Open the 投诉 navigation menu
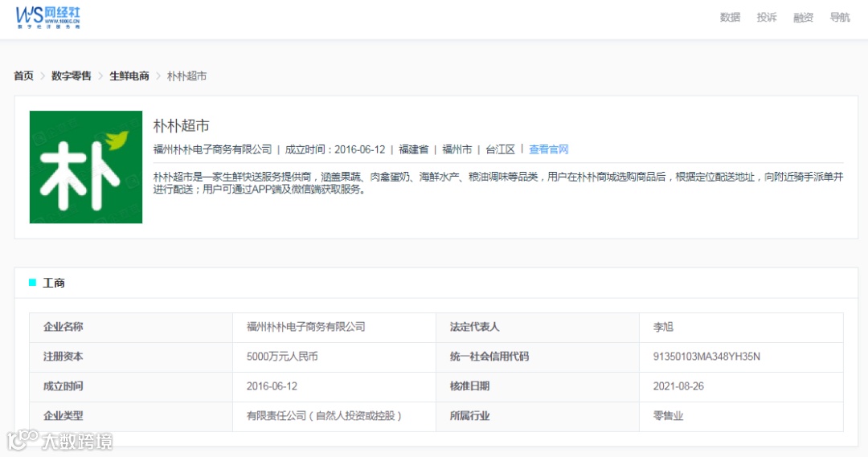This screenshot has width=868, height=457. coord(766,17)
